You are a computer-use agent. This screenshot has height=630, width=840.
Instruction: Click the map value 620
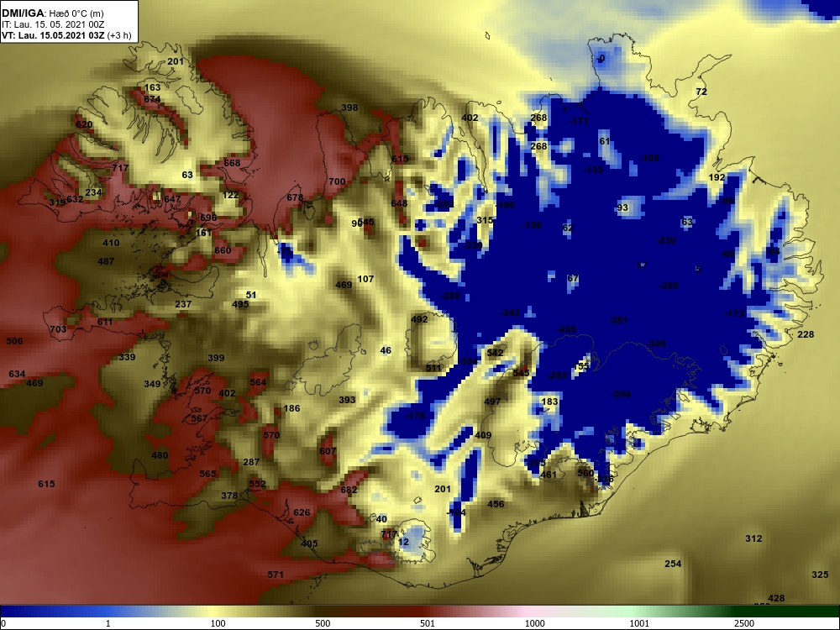click(x=84, y=124)
